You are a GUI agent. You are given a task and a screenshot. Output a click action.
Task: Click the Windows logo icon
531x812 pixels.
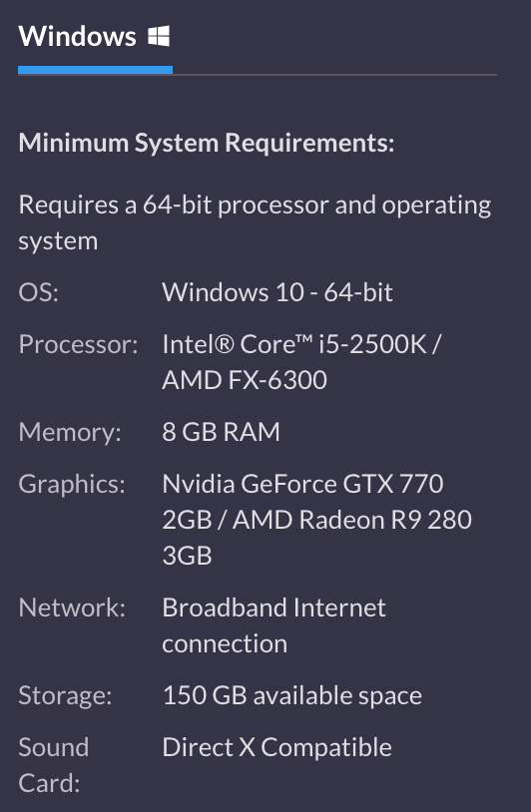[159, 37]
